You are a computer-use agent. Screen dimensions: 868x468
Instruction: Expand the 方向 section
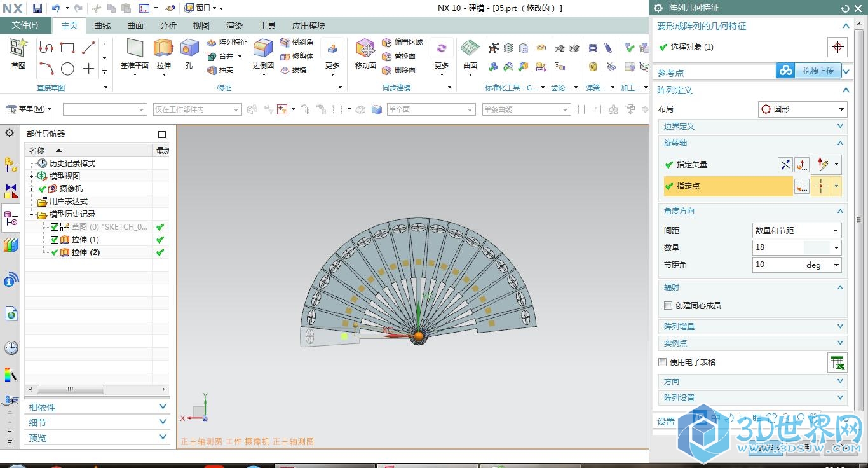pyautogui.click(x=752, y=382)
